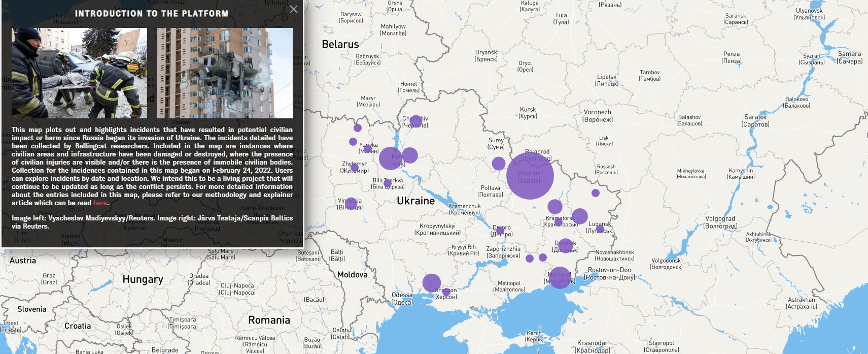This screenshot has height=354, width=868.
Task: View the right photo of the damaged apartment tower
Action: click(x=225, y=73)
